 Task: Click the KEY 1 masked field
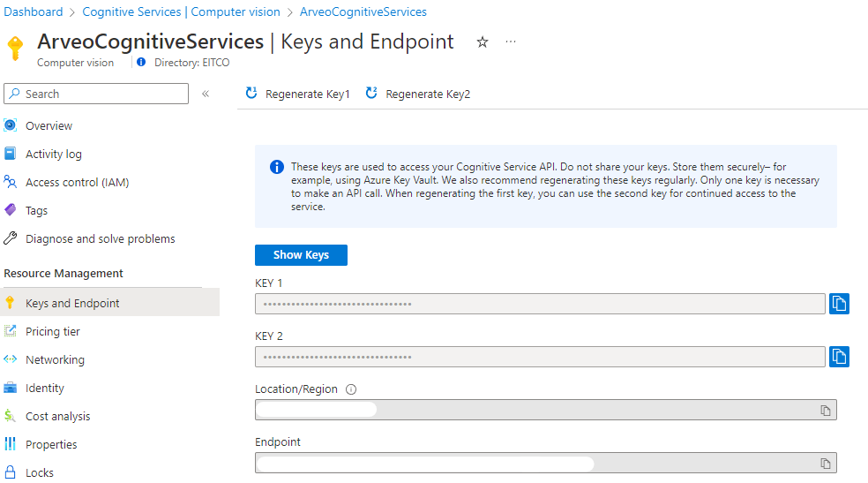pyautogui.click(x=540, y=305)
